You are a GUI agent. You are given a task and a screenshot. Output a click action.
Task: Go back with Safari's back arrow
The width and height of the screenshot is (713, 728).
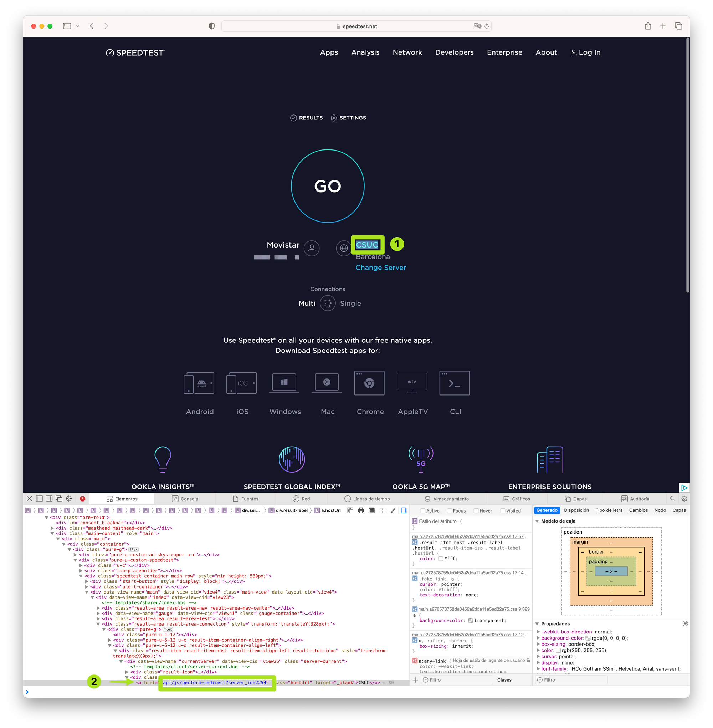click(x=92, y=26)
